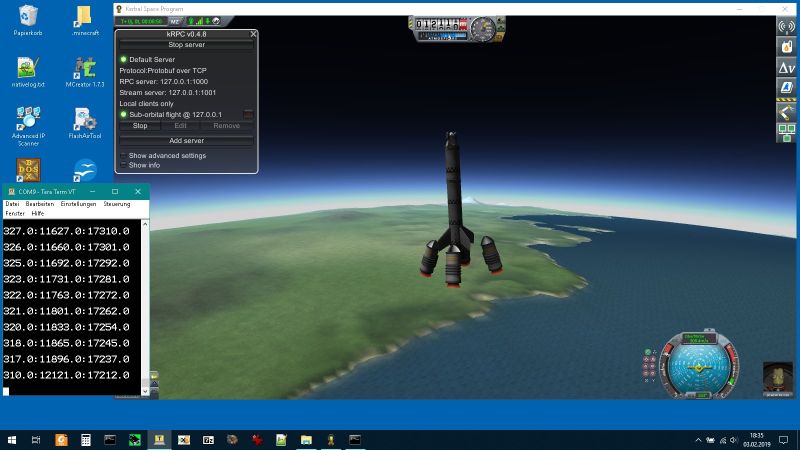Click the time warp indicator button
800x450 pixels.
(x=175, y=21)
